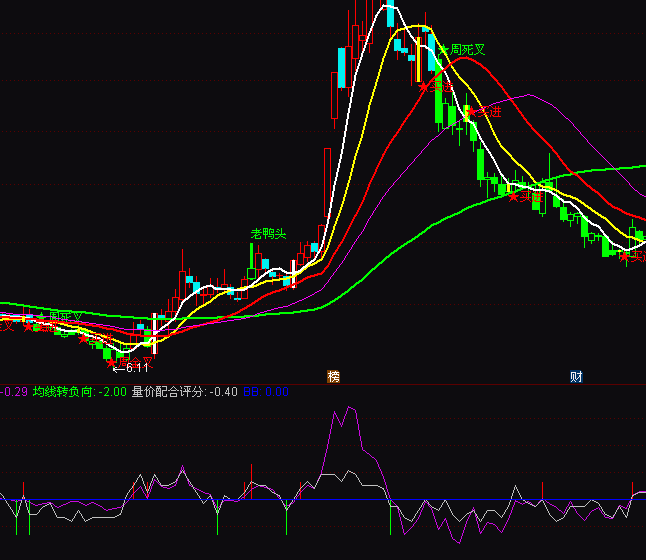Viewport: 646px width, 560px height.
Task: Click the first red 买进 star near the peak
Action: (x=424, y=87)
